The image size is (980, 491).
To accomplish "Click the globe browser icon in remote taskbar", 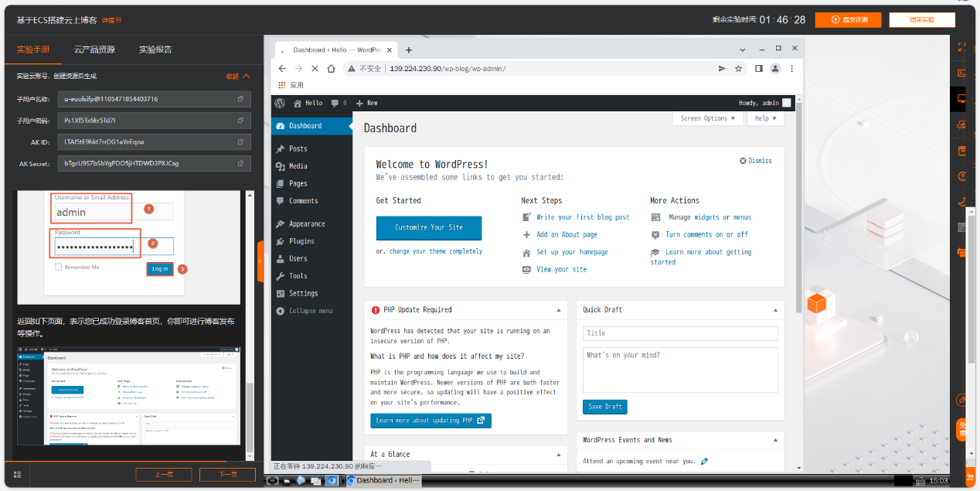I will tap(301, 480).
